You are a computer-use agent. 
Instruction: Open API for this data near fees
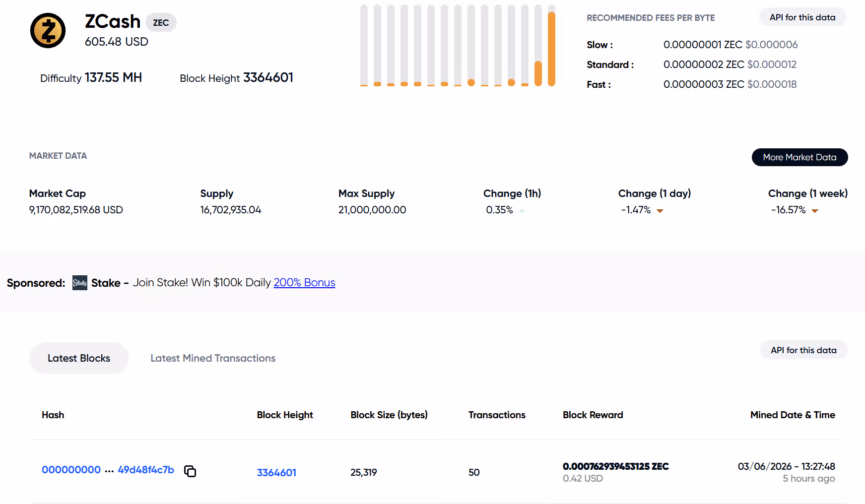(802, 17)
